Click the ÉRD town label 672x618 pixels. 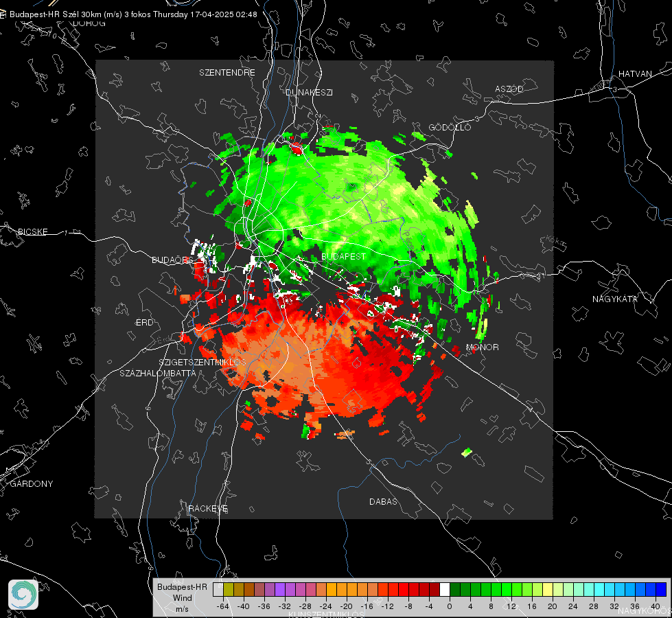(144, 323)
